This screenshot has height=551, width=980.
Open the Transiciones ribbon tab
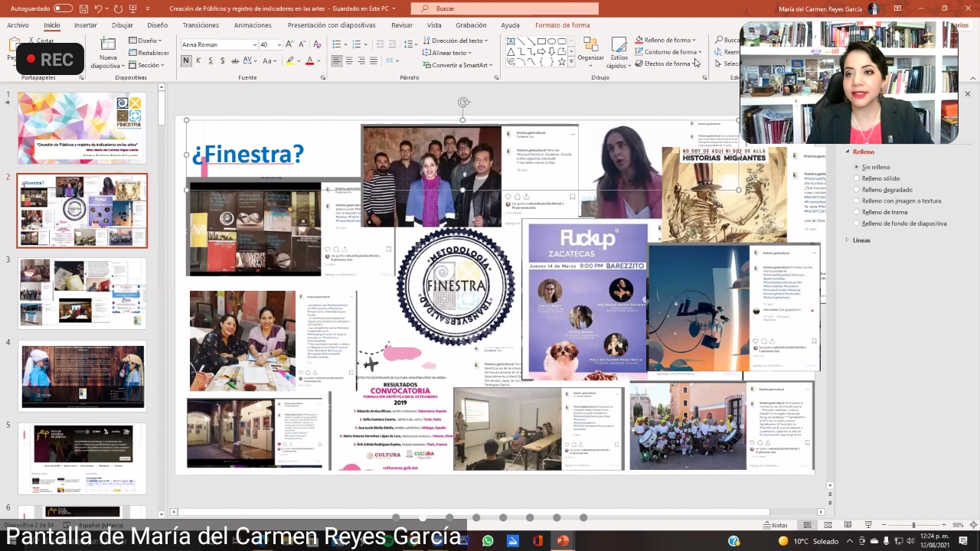(201, 25)
